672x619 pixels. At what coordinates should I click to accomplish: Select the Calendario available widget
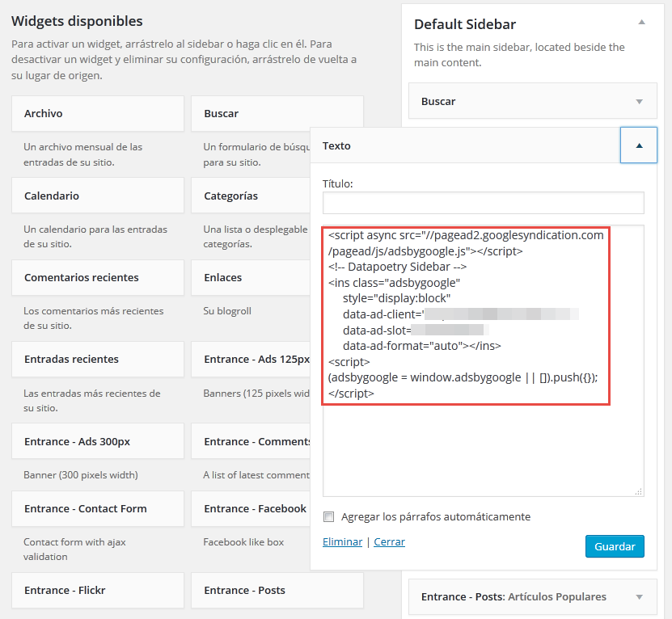point(98,196)
